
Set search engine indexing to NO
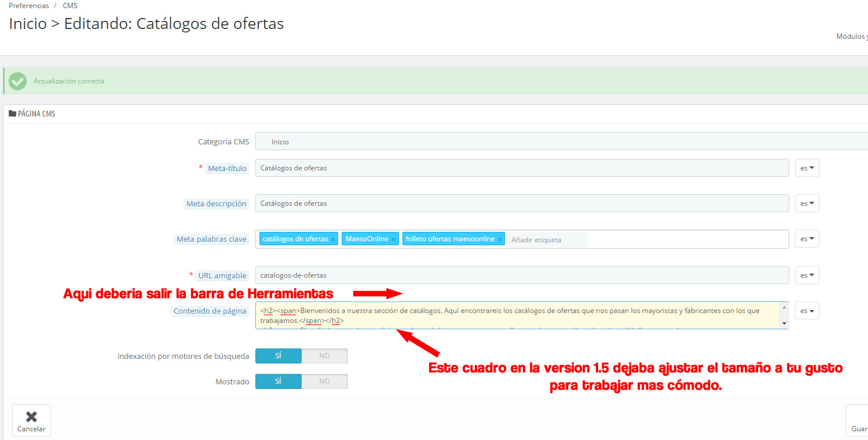[x=324, y=356]
